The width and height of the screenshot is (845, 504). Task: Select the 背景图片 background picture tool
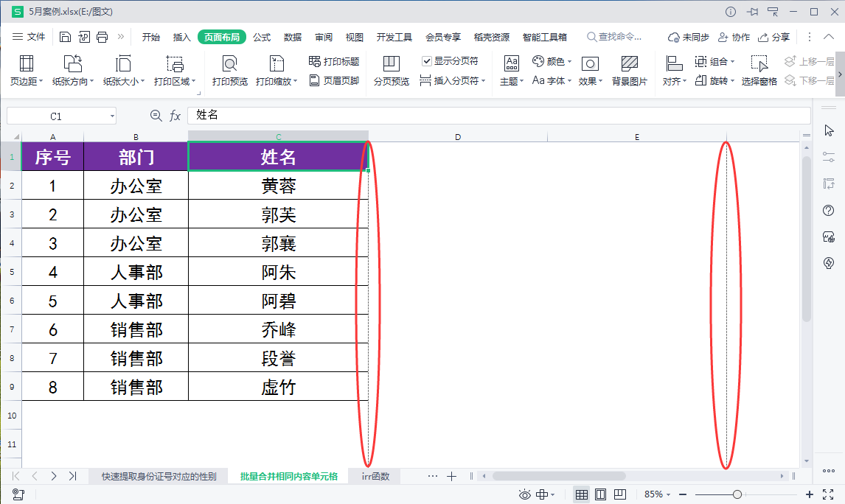coord(629,71)
